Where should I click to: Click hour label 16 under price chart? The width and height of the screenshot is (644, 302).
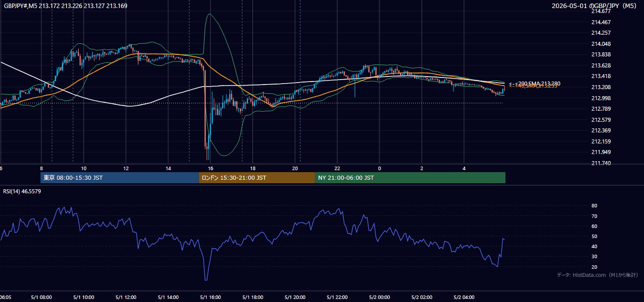pos(211,168)
